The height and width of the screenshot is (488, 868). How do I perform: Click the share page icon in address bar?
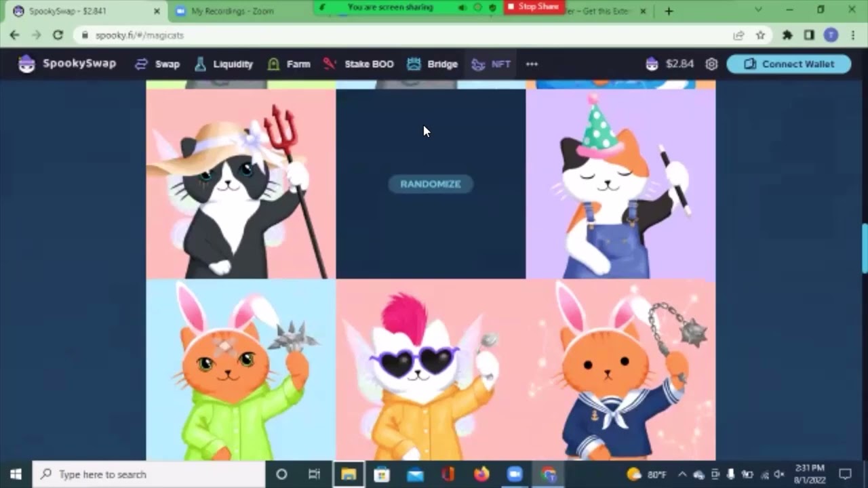[x=738, y=35]
